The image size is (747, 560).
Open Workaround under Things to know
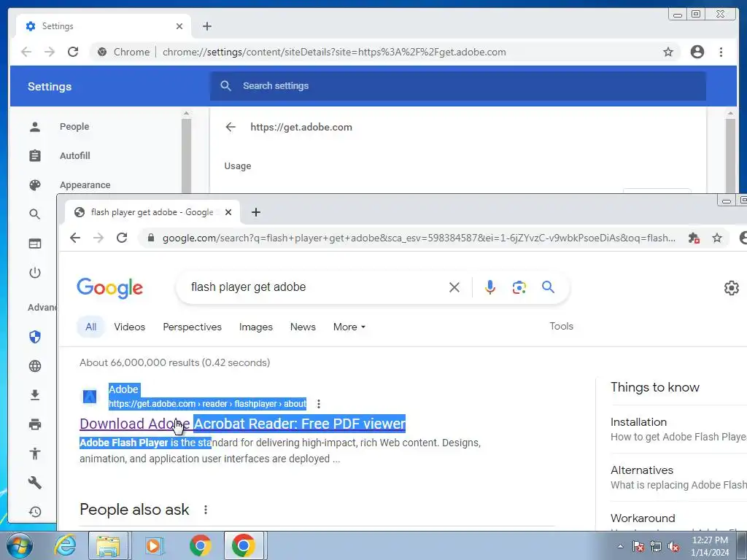(643, 518)
